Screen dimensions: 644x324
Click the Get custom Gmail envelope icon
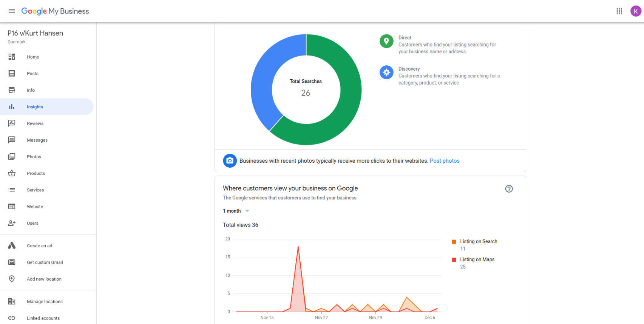(x=12, y=262)
